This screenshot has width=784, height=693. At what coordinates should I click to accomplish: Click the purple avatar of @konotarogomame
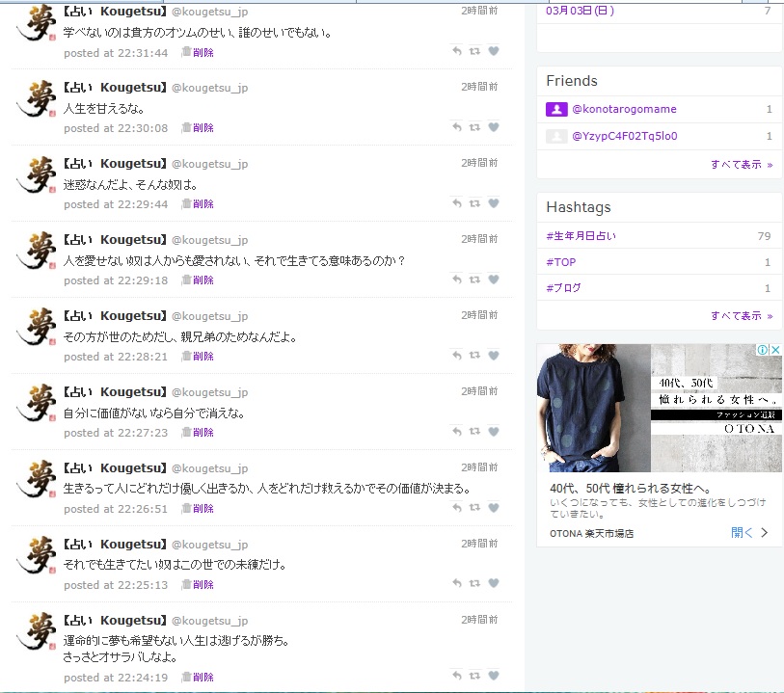click(x=556, y=109)
